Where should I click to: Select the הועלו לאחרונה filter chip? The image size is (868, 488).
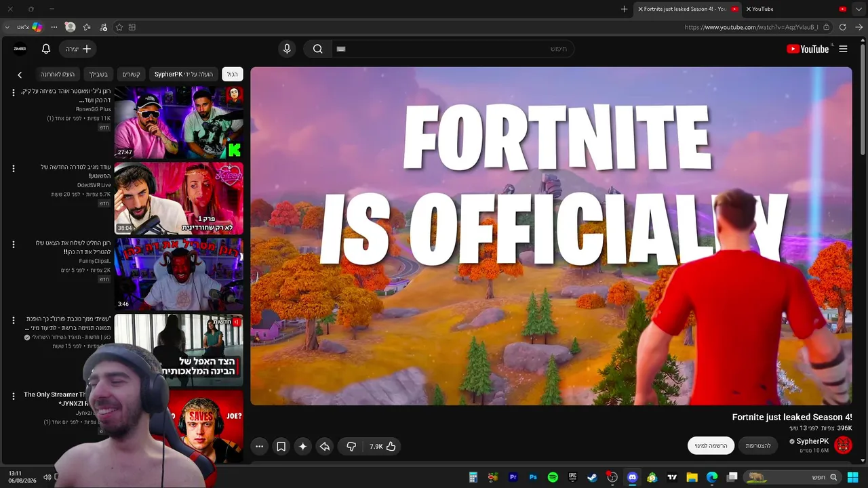point(57,74)
